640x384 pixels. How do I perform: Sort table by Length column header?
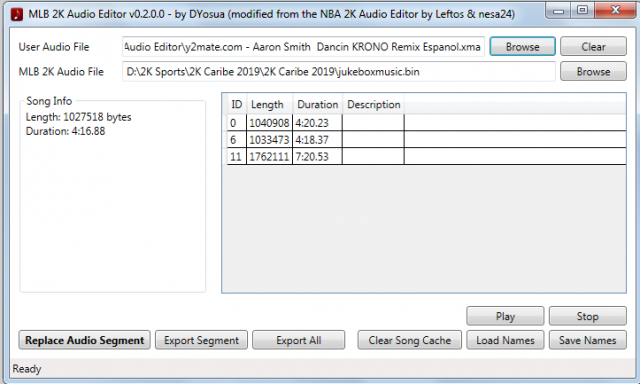point(269,104)
